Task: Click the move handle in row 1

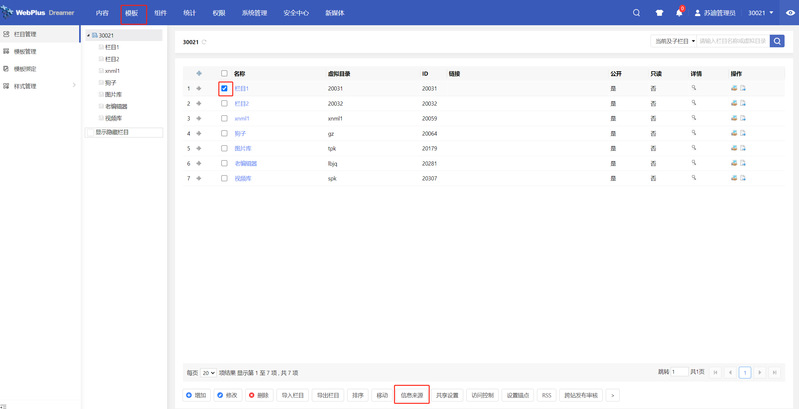Action: [x=199, y=89]
